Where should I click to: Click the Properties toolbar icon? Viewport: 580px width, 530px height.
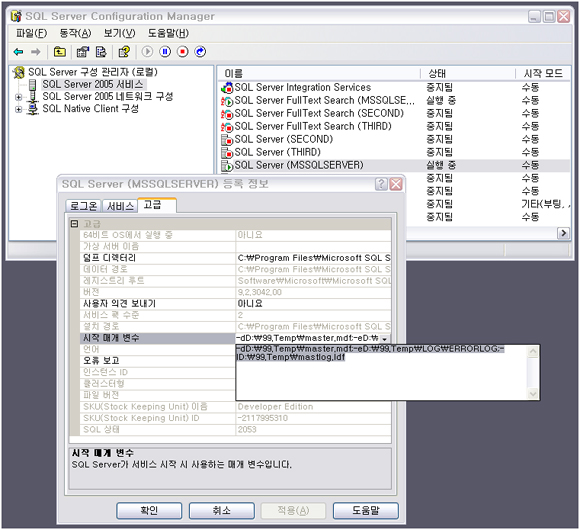[82, 52]
